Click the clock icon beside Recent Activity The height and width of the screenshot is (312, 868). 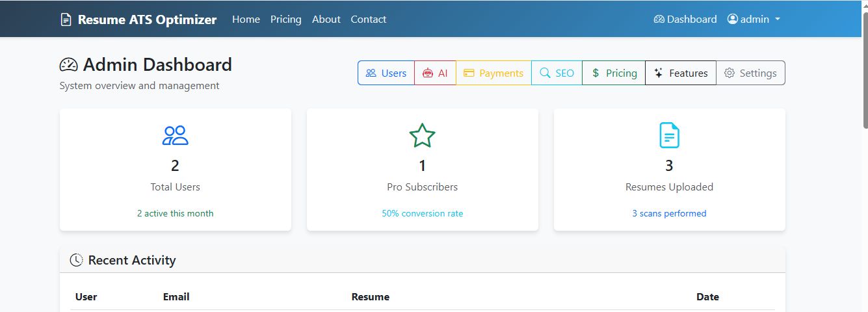coord(77,260)
